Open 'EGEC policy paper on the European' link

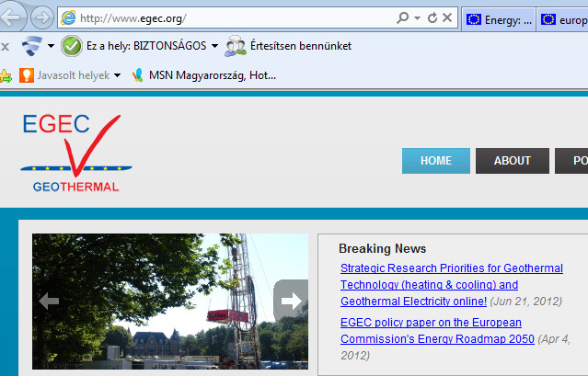click(431, 323)
